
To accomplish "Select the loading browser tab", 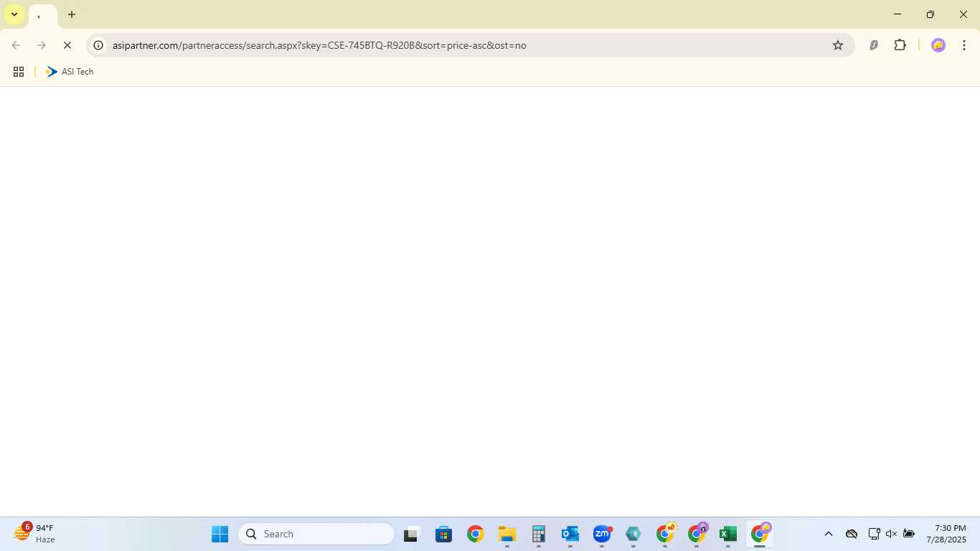I will [42, 15].
